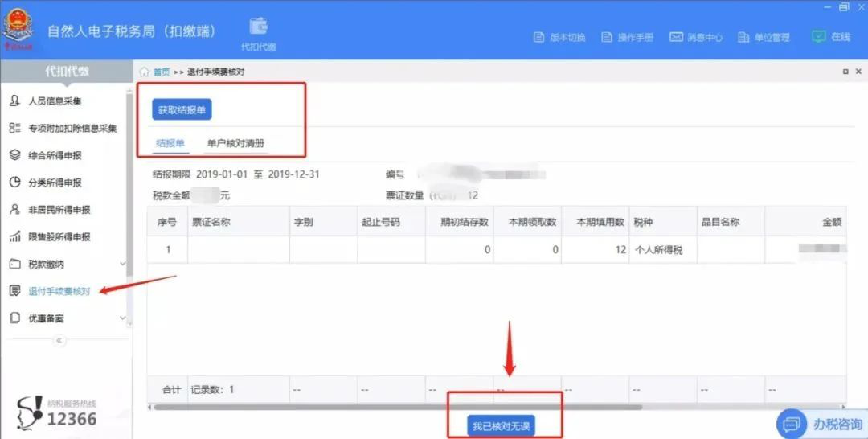
Task: Expand the 优惠备案 sidebar section
Action: click(x=122, y=318)
